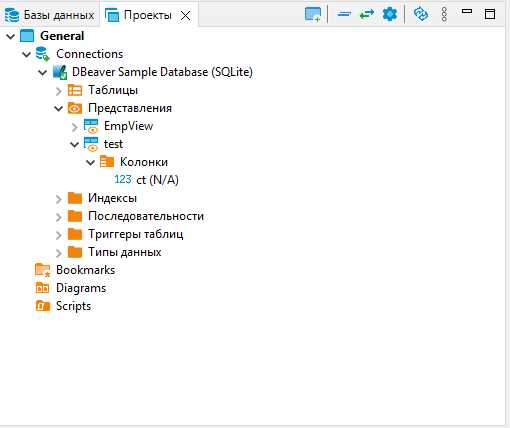The height and width of the screenshot is (428, 510).
Task: Expand the Триггеры таблиц folder
Action: point(59,235)
